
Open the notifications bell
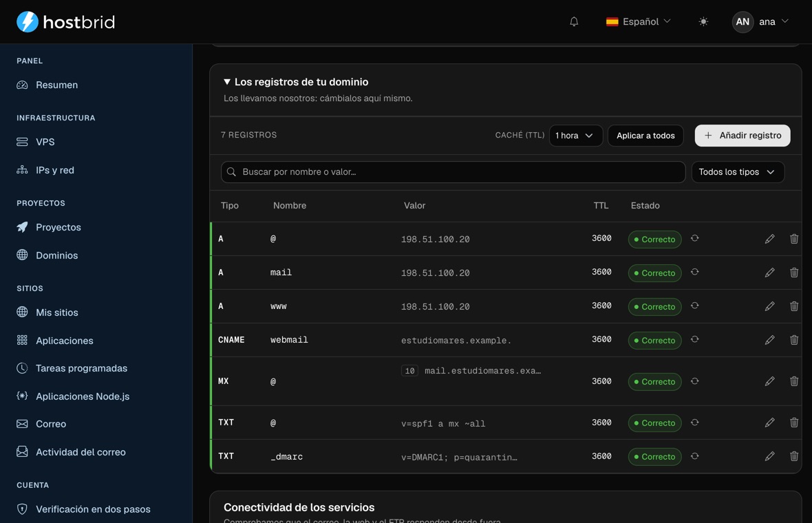pyautogui.click(x=574, y=22)
